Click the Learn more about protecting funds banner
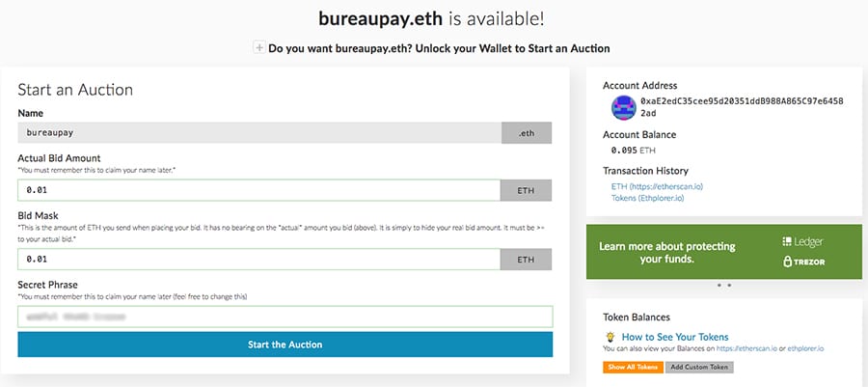Screen dimensions: 868x387 (x=666, y=253)
